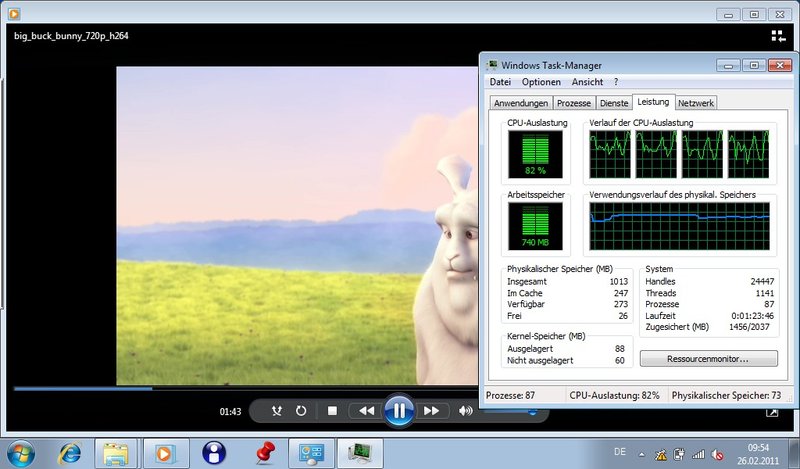Image resolution: width=800 pixels, height=469 pixels.
Task: Select the Leistung tab
Action: tap(654, 102)
